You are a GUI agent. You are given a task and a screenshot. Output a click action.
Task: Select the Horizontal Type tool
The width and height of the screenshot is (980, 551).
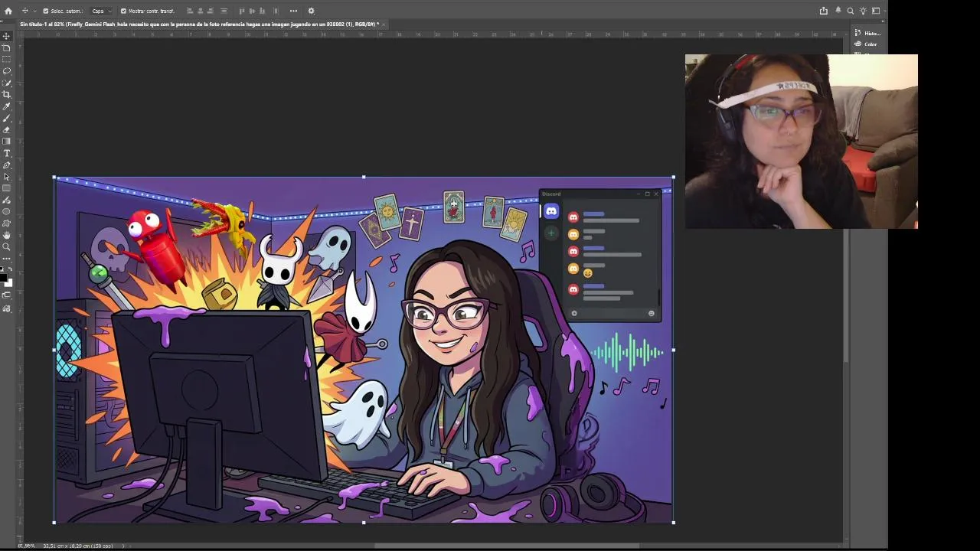[x=7, y=153]
